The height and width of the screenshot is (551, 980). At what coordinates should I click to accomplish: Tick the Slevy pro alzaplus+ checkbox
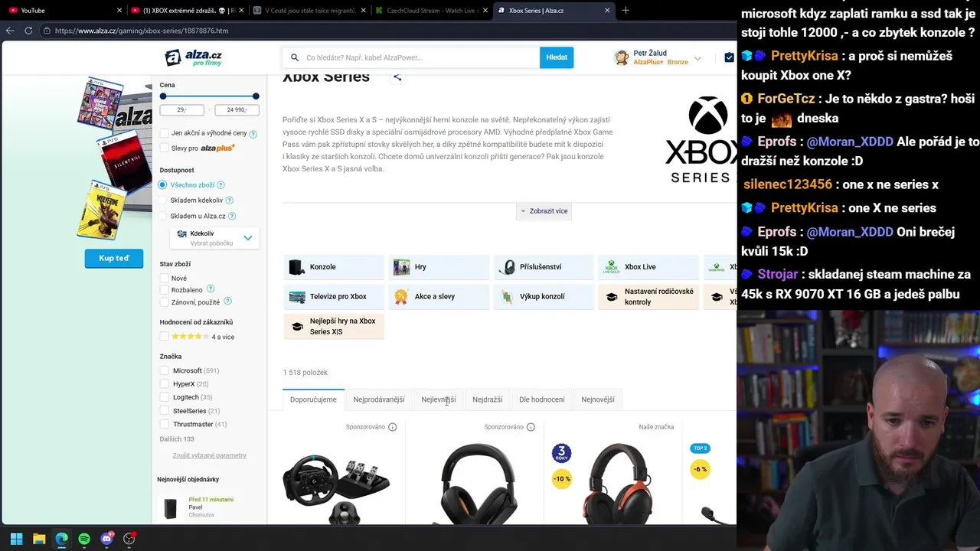pyautogui.click(x=164, y=148)
